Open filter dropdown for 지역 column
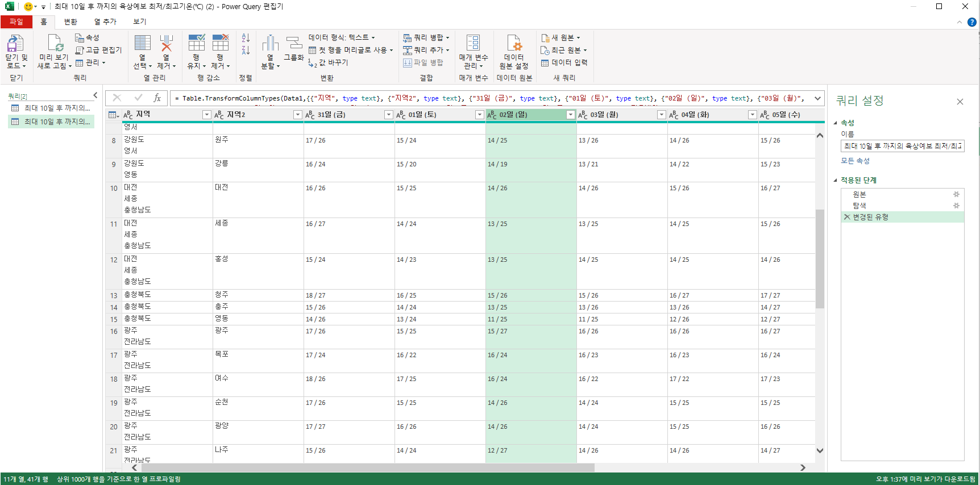The width and height of the screenshot is (980, 485). [207, 115]
